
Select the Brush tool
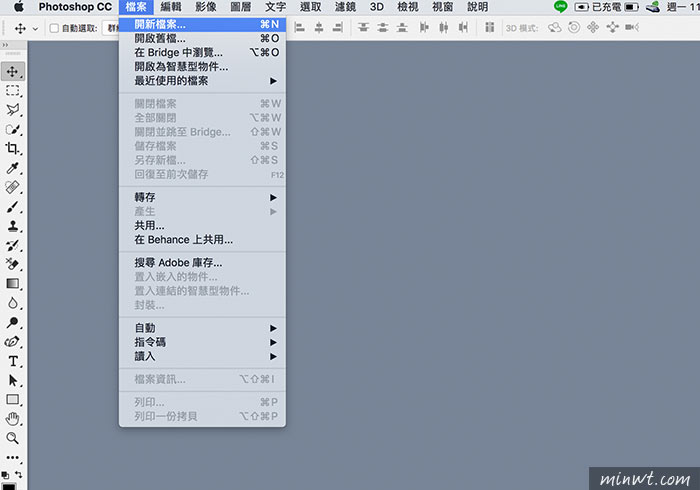(x=12, y=207)
